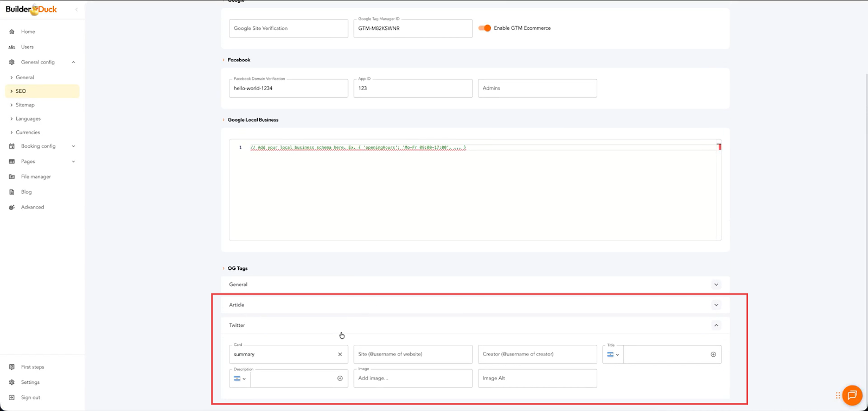Expand the Article OG tags section

point(716,305)
